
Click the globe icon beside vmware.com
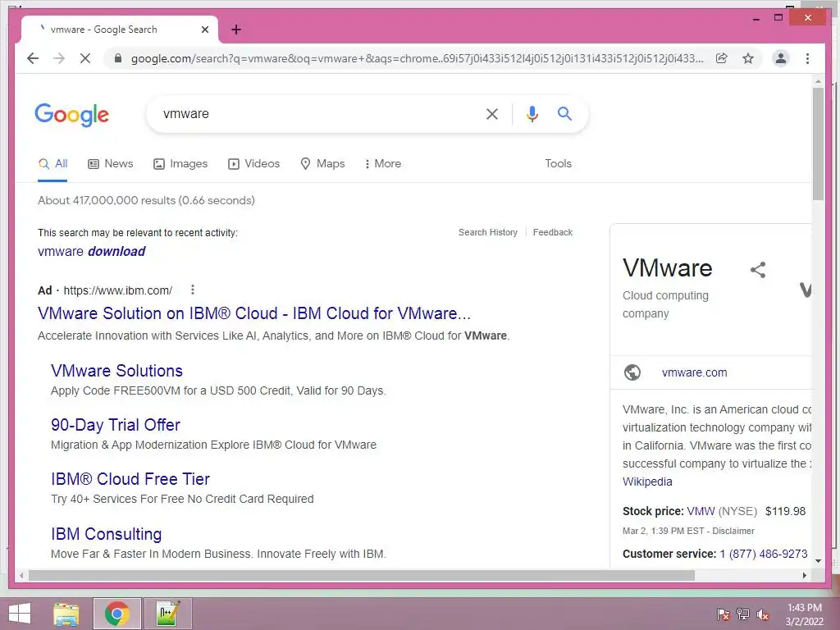[632, 372]
